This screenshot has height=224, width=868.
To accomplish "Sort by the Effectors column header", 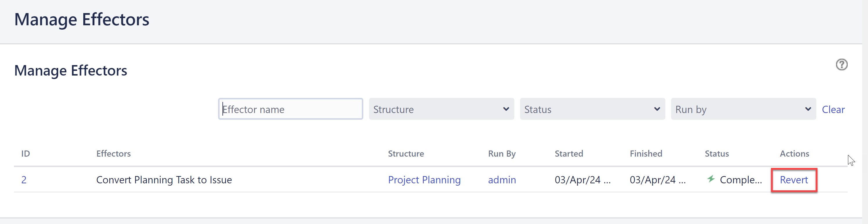I will (x=113, y=153).
